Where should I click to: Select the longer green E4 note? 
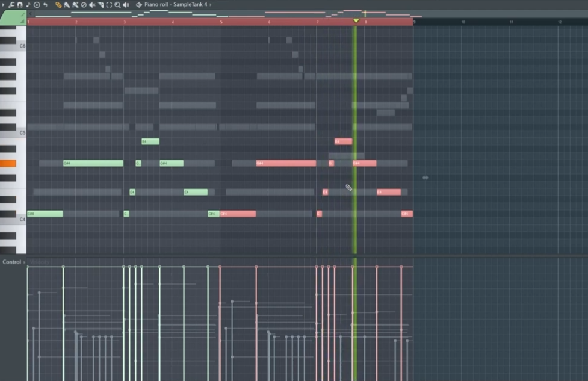tap(196, 192)
